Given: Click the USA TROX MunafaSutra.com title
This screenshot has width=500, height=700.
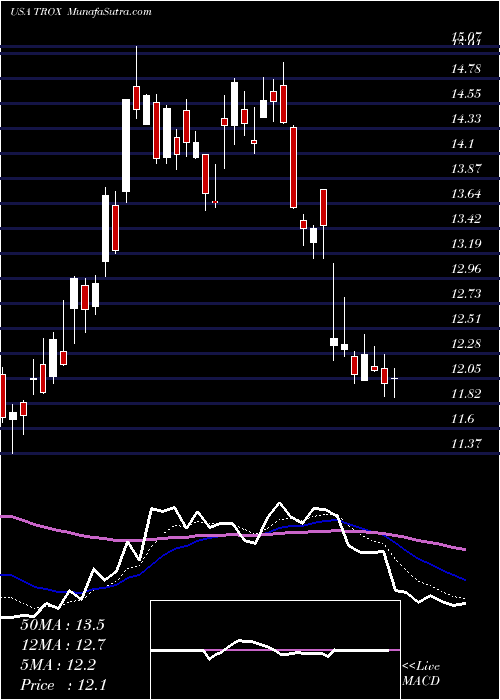Looking at the screenshot, I should pos(80,12).
